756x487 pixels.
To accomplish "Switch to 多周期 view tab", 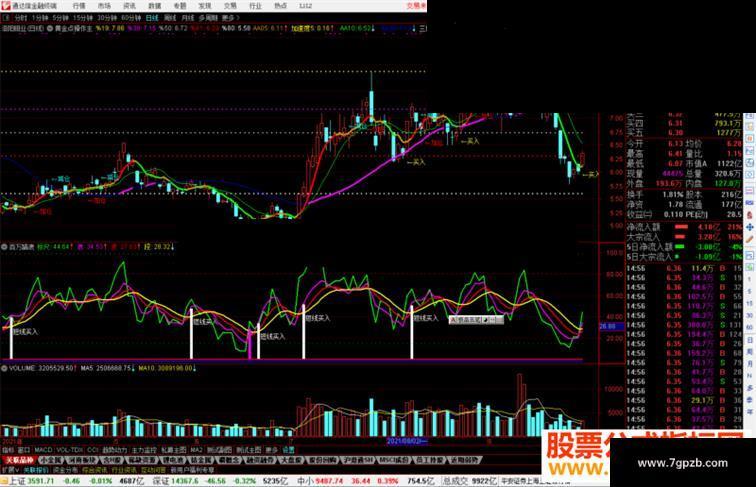I will 208,18.
